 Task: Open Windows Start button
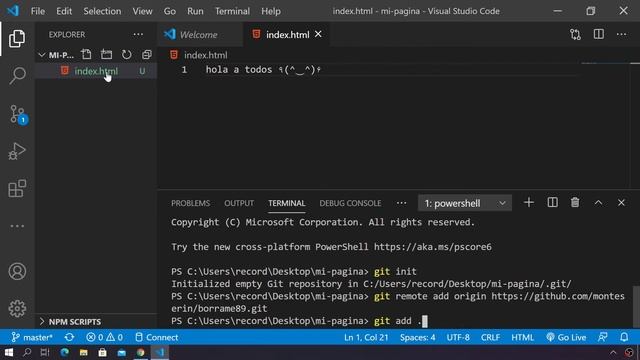(x=9, y=352)
